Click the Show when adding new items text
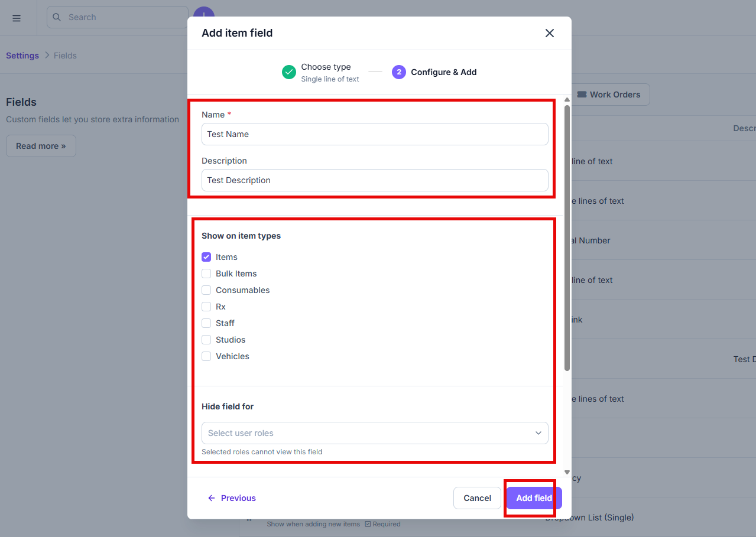 point(313,524)
